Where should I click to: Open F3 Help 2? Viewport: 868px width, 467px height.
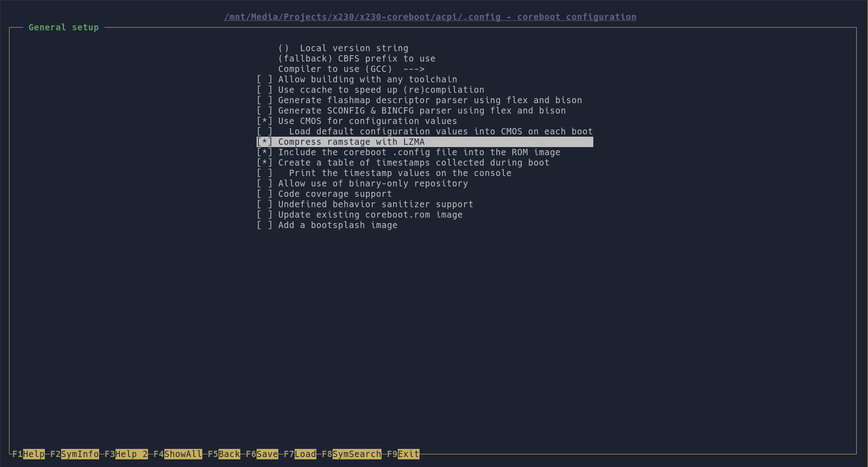pyautogui.click(x=126, y=454)
